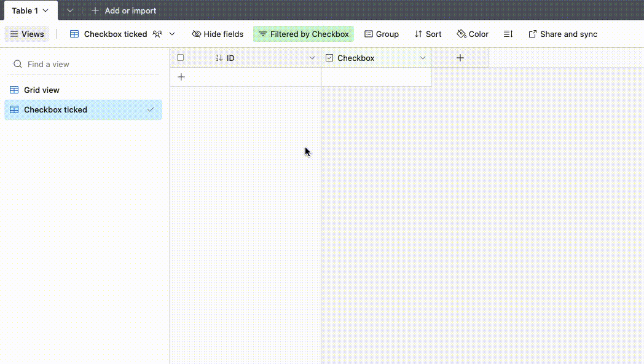Open the Group options
The image size is (644, 364).
[382, 34]
